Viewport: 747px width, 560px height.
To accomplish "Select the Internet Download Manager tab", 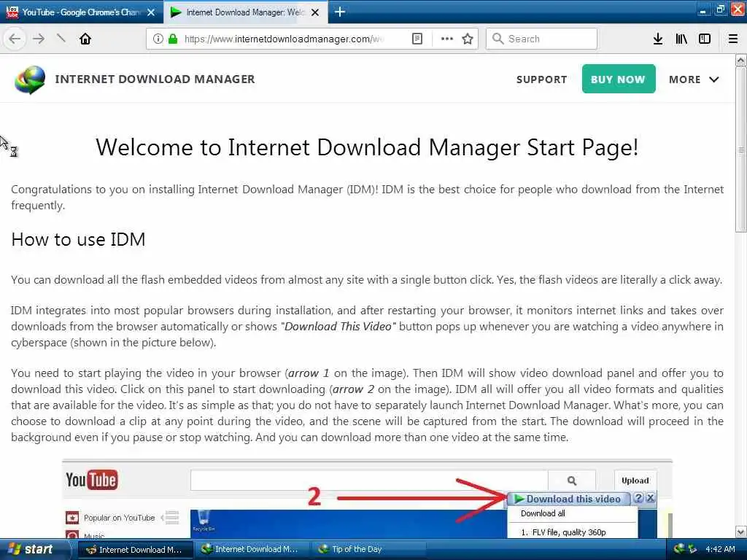I will (245, 12).
